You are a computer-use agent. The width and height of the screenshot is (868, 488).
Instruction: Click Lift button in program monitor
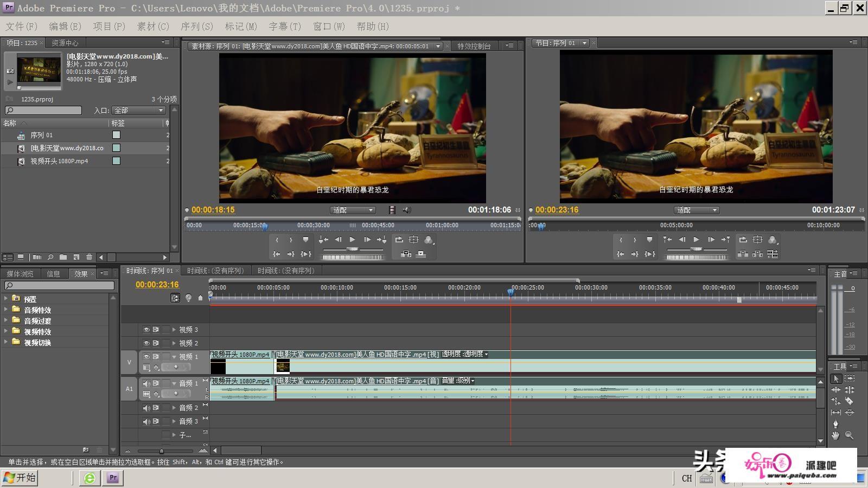click(743, 254)
